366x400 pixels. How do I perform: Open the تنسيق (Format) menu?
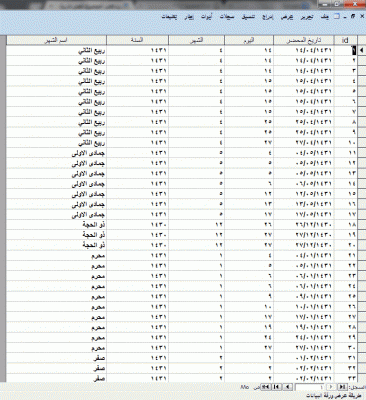click(248, 17)
